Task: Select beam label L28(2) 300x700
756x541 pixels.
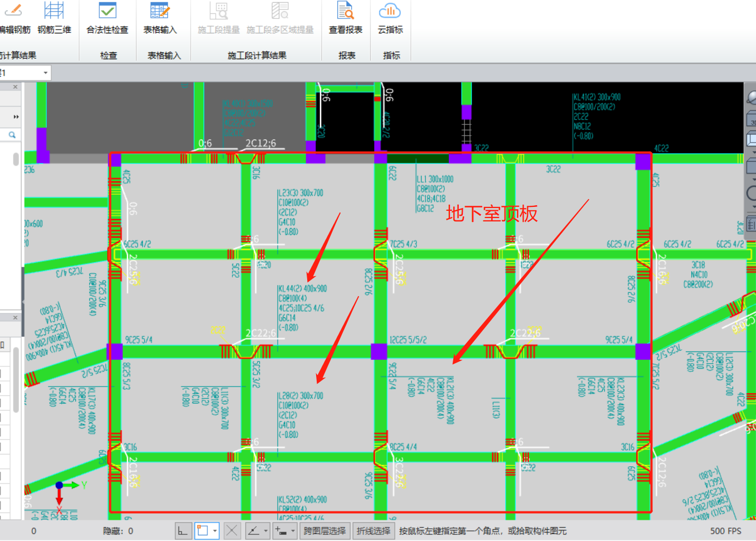Action: tap(301, 396)
